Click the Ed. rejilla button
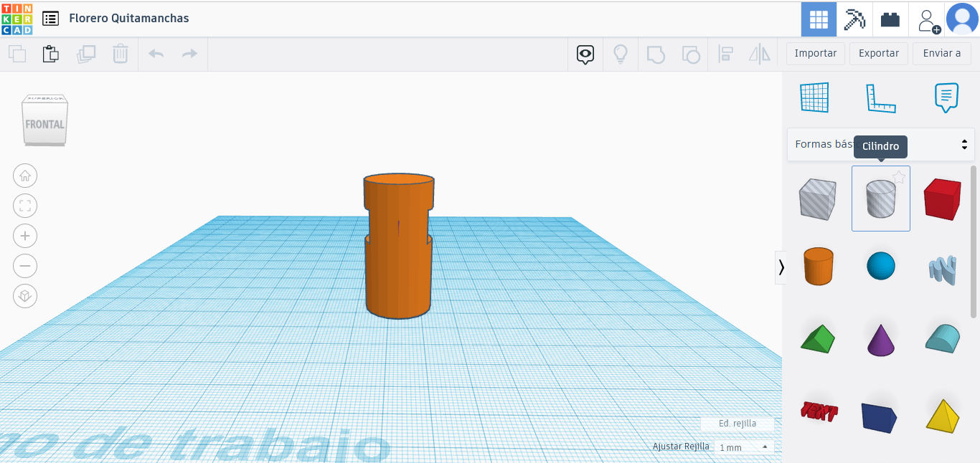 [x=738, y=424]
